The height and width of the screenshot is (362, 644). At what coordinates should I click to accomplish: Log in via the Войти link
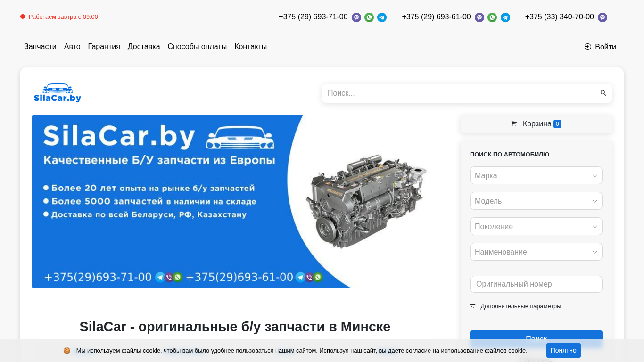coord(600,47)
